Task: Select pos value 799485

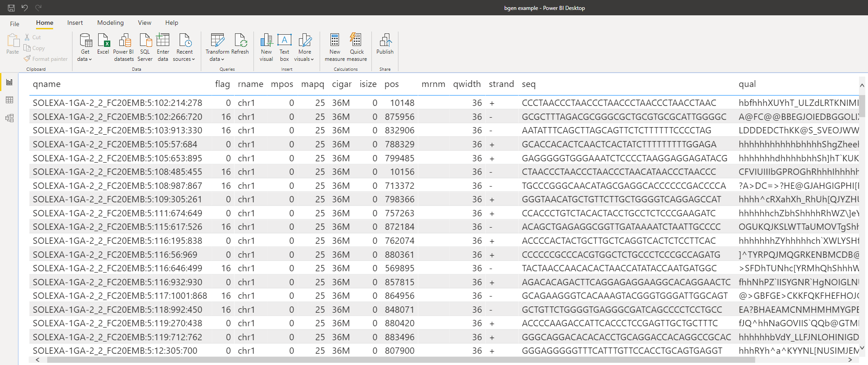Action: 399,158
